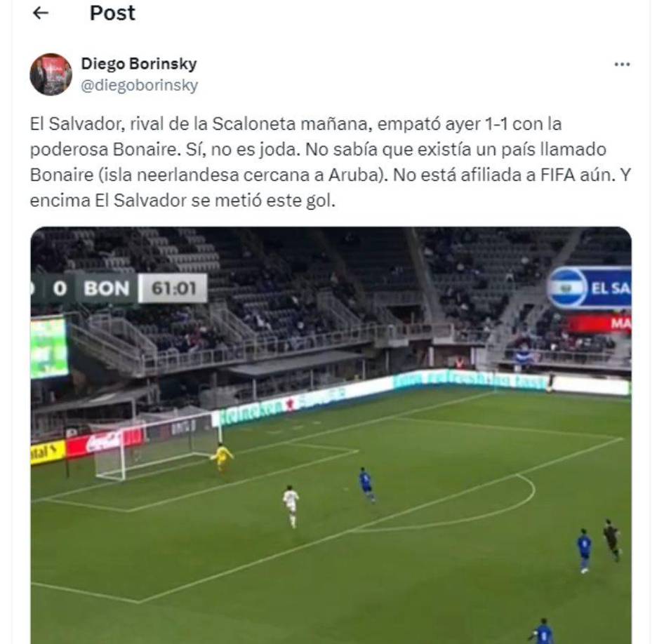Go back using the left arrow icon

(x=41, y=13)
